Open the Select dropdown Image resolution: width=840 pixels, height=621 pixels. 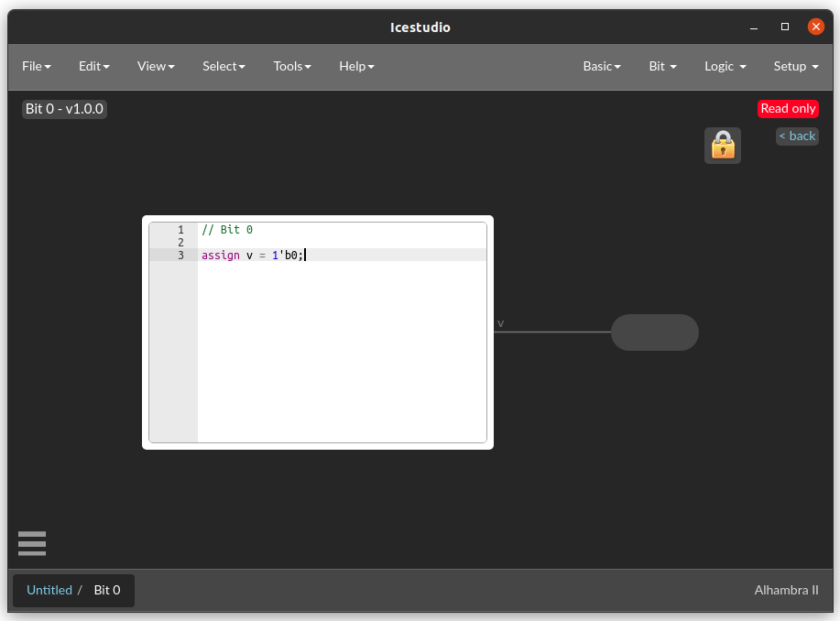[223, 66]
